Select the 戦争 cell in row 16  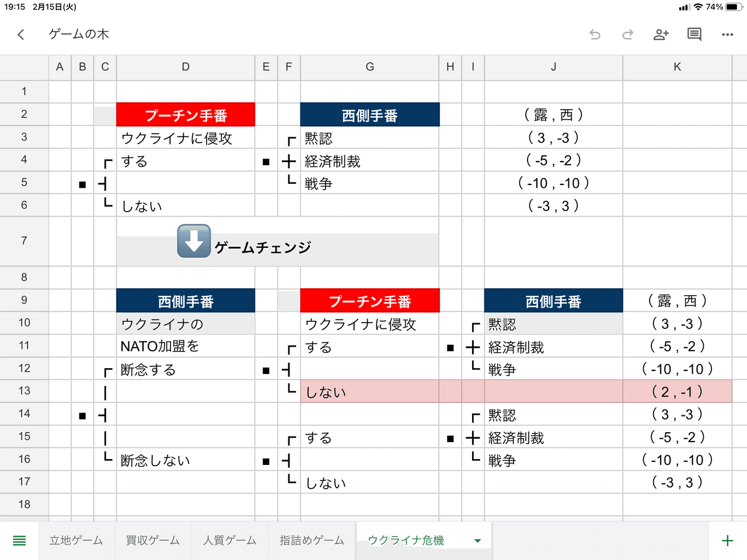554,460
